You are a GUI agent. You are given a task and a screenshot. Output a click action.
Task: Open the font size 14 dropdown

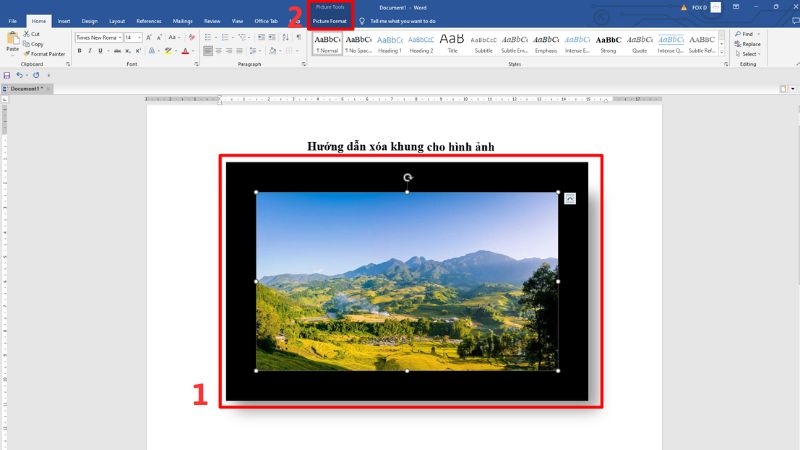tap(133, 38)
